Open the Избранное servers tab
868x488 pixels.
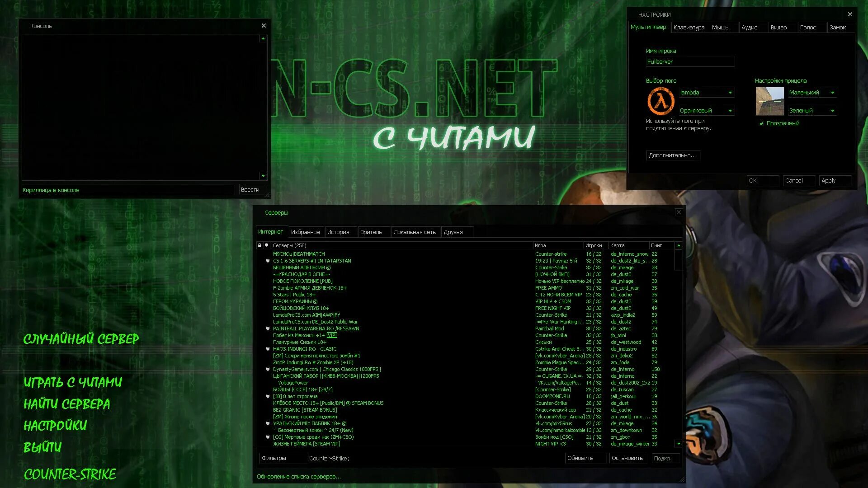pos(305,232)
